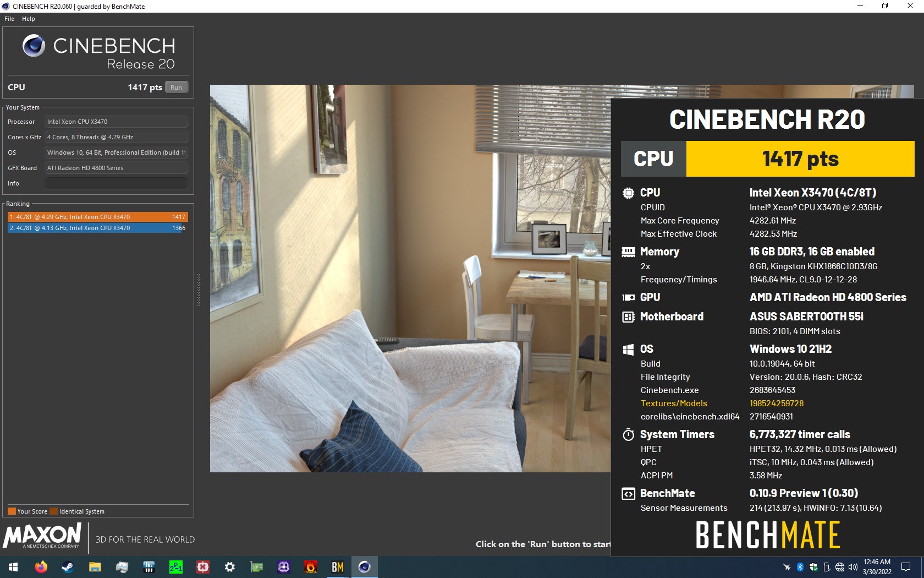
Task: Click the BENCHMATE logo at panel bottom
Action: [768, 535]
